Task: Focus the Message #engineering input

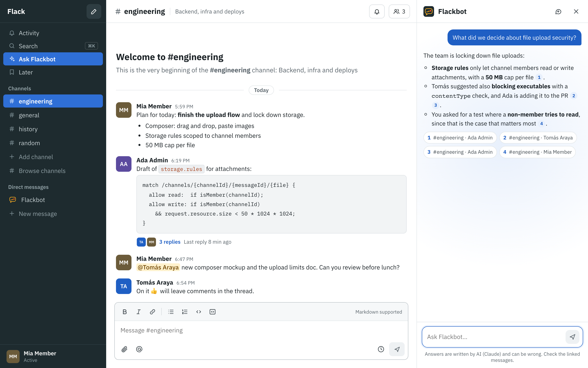Action: coord(261,331)
